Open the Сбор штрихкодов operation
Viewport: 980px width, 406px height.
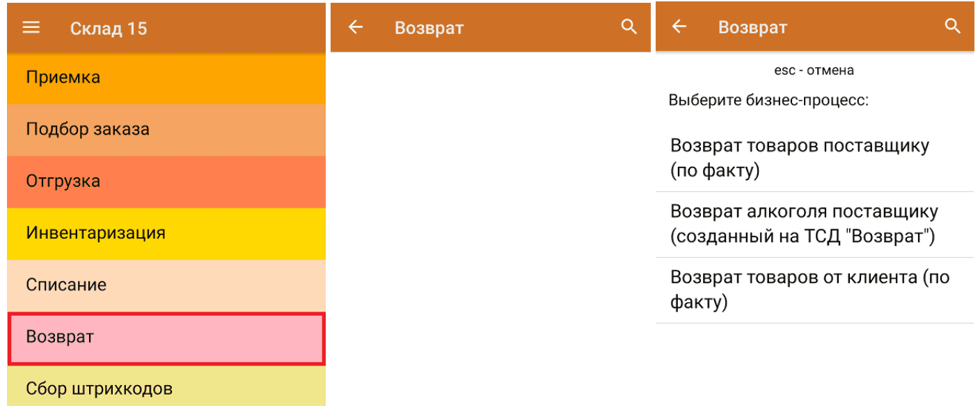point(166,389)
